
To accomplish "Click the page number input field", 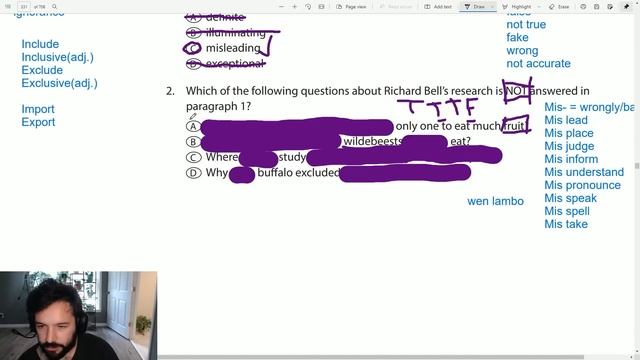I will [x=24, y=7].
